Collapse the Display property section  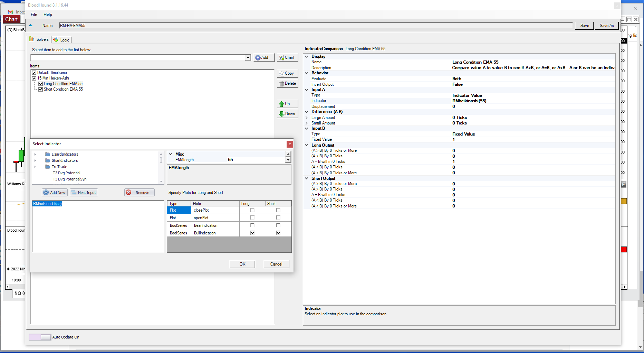pyautogui.click(x=307, y=56)
